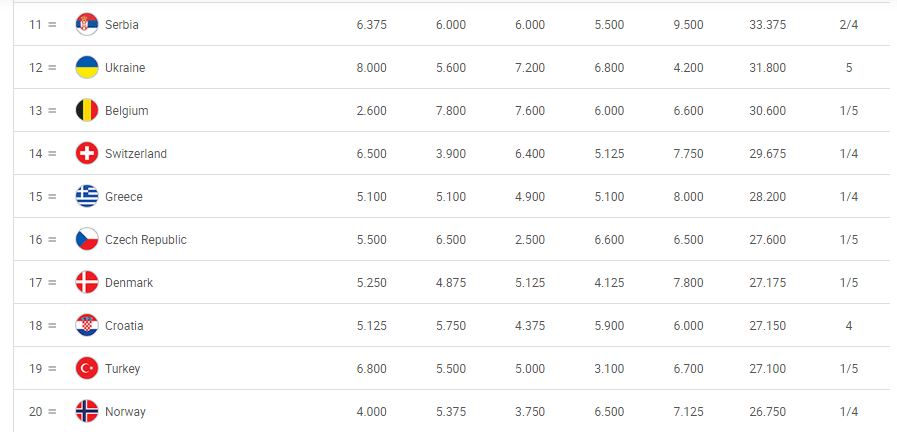The width and height of the screenshot is (897, 432).
Task: Select Serbia's total coefficient 33.375
Action: point(768,25)
